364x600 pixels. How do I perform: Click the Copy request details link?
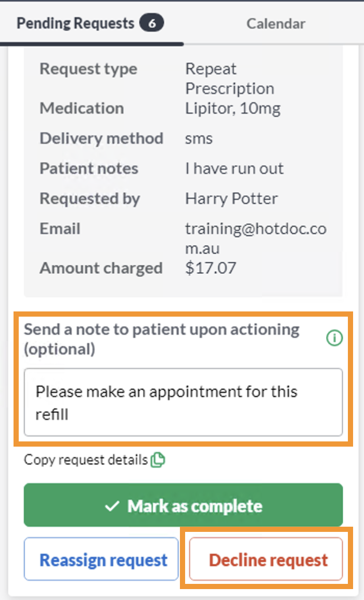(x=86, y=460)
